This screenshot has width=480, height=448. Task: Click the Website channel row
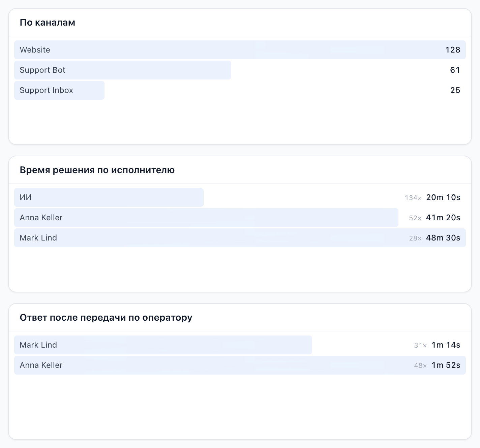240,50
